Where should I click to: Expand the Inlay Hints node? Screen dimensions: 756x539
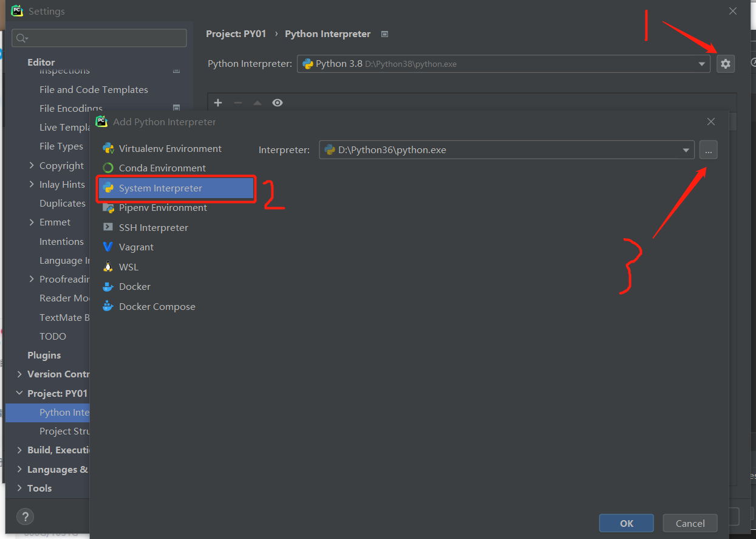32,184
